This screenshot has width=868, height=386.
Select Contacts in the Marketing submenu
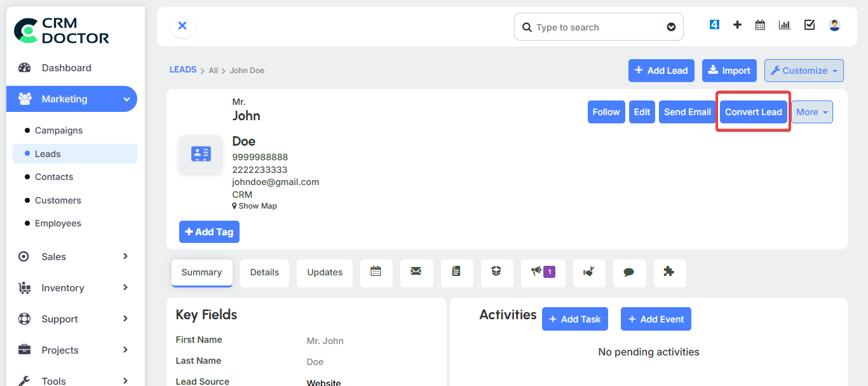54,177
